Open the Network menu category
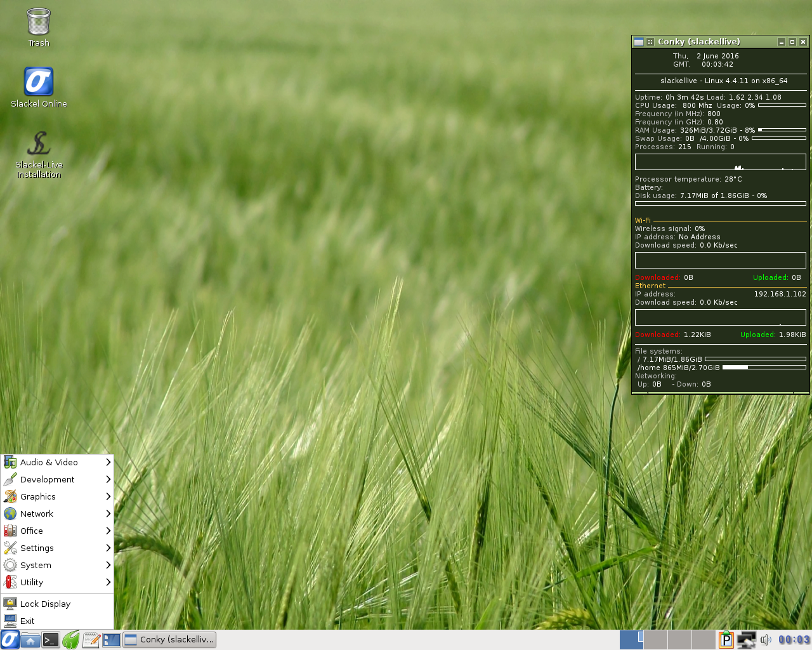Screen dimensions: 812x650 coord(57,514)
